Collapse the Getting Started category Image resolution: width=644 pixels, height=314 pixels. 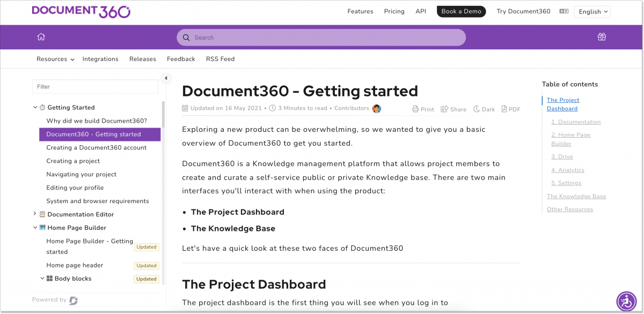pyautogui.click(x=35, y=108)
